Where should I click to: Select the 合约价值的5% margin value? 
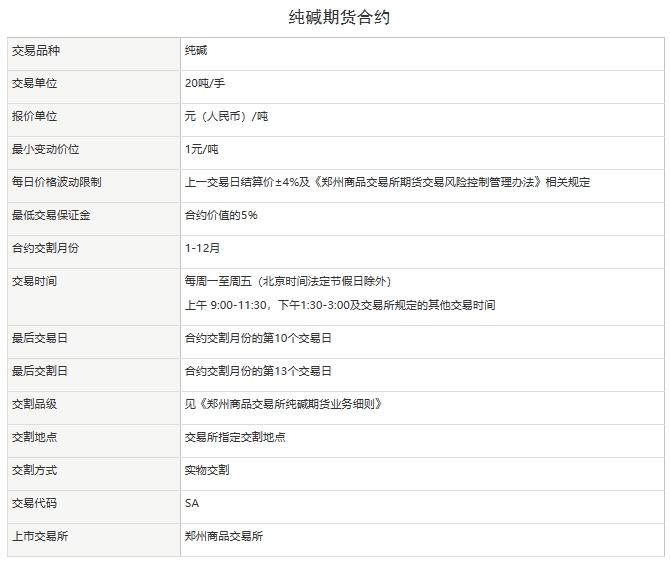tap(221, 216)
